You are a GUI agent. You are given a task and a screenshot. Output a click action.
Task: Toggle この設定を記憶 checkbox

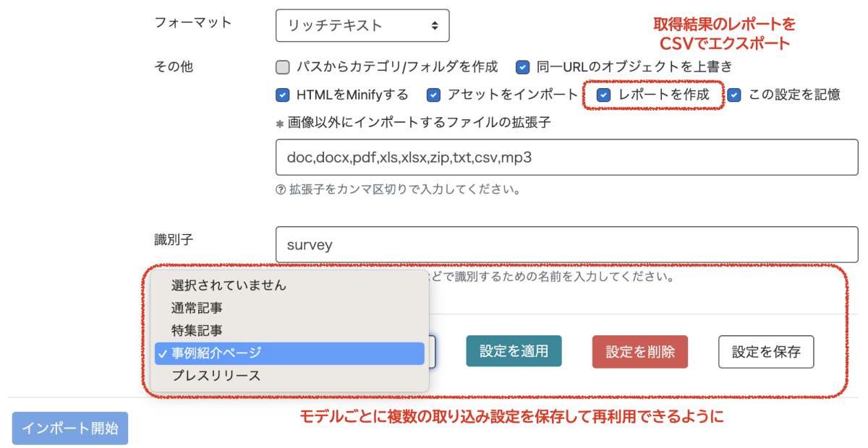pyautogui.click(x=735, y=95)
